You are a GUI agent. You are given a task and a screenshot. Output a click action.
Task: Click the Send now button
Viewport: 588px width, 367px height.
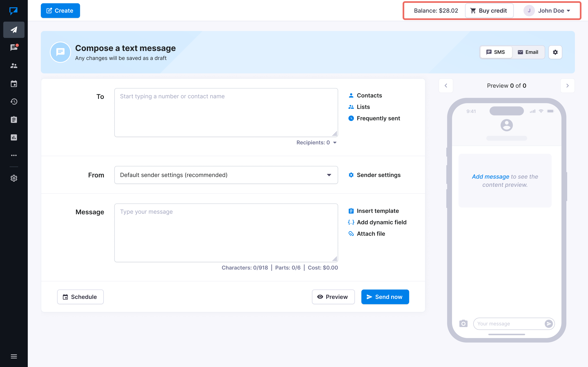coord(385,297)
